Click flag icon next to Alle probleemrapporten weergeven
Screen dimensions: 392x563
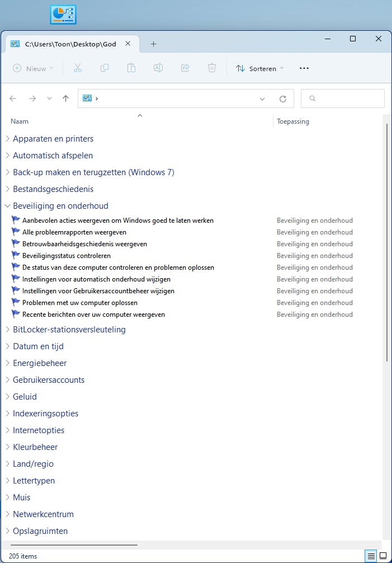pyautogui.click(x=16, y=232)
